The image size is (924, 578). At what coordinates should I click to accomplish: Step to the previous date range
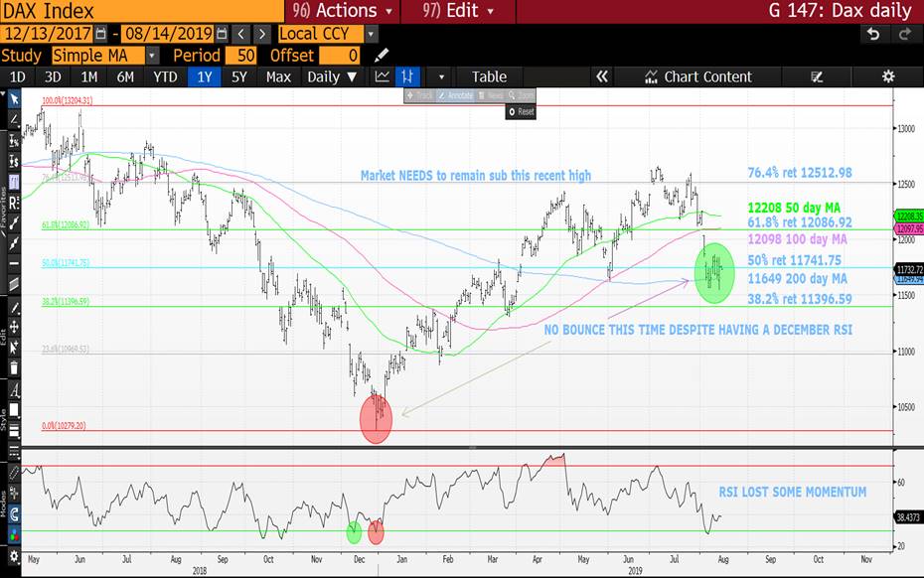240,34
